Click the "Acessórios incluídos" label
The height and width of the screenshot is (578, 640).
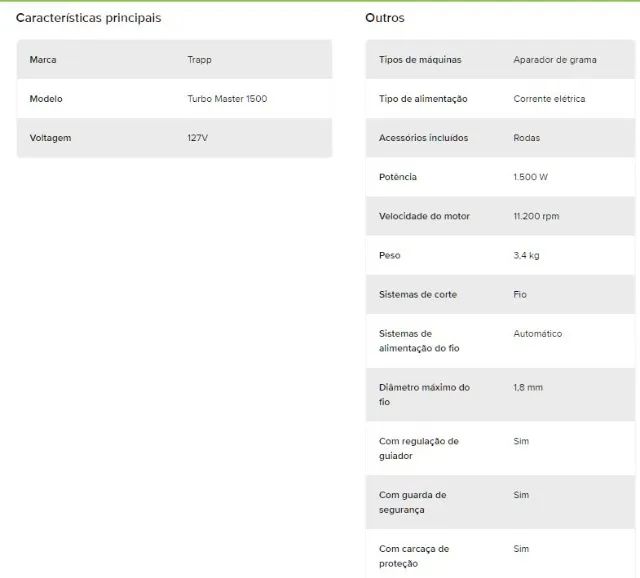423,138
